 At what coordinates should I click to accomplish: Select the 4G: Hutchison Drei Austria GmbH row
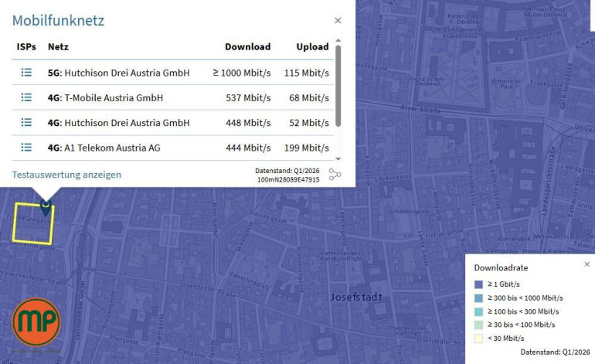click(173, 123)
